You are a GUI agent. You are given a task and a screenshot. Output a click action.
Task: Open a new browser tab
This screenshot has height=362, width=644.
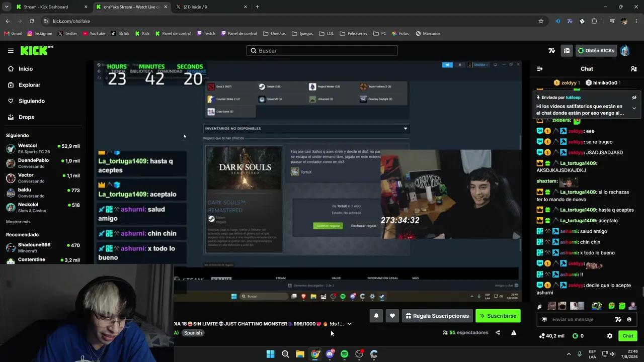pyautogui.click(x=258, y=7)
